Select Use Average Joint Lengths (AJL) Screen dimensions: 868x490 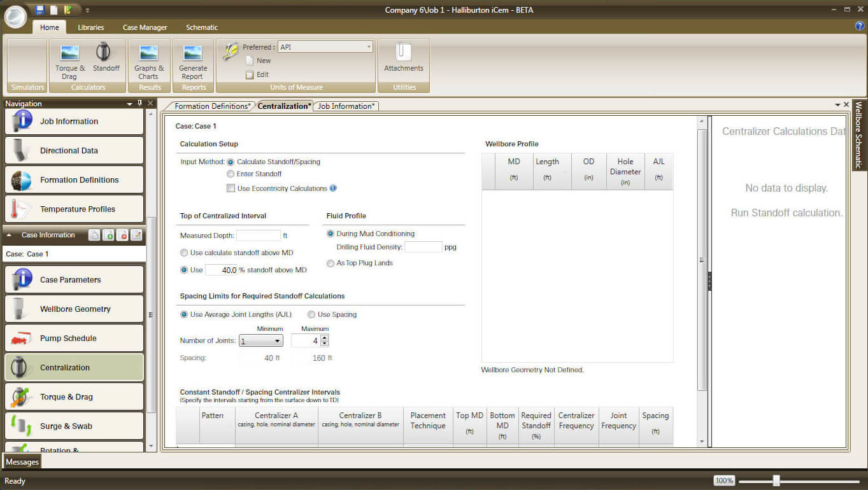pos(184,314)
